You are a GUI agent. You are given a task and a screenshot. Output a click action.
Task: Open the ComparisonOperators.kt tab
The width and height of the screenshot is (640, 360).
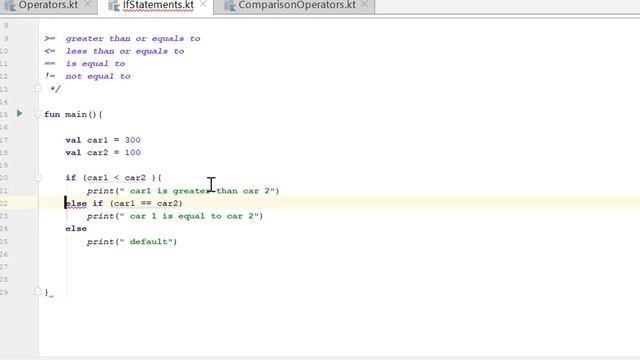pos(297,5)
